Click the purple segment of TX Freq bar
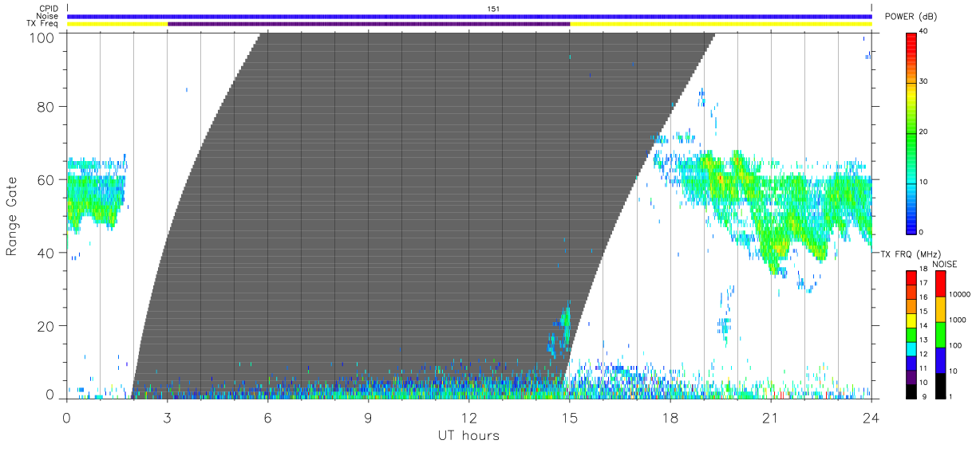Screen dimensions: 980x452 point(369,24)
